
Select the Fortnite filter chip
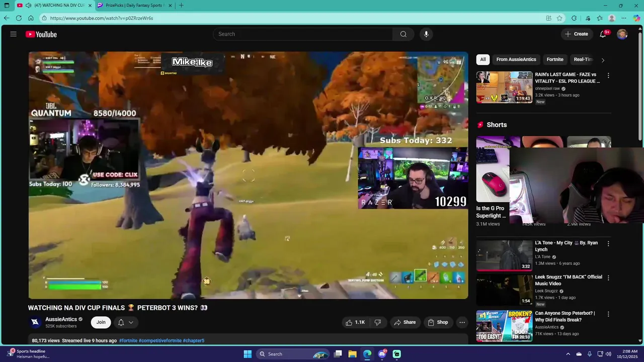(x=555, y=59)
